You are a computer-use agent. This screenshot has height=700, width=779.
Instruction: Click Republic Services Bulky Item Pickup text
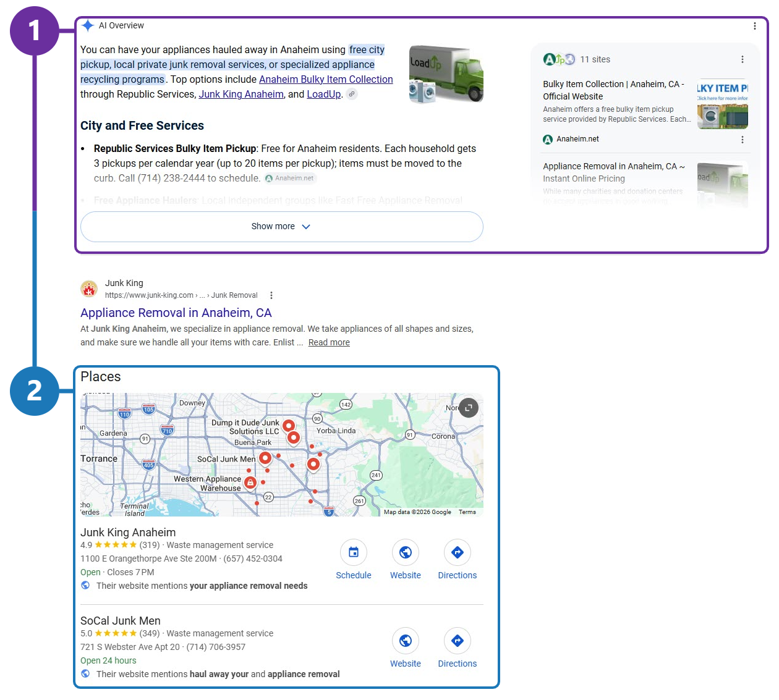pyautogui.click(x=175, y=148)
